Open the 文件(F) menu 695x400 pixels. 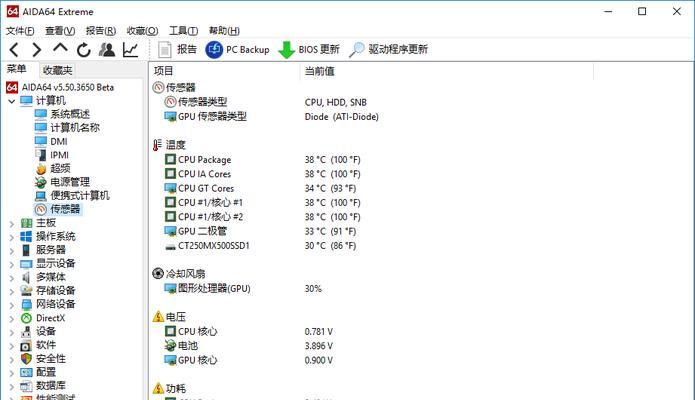[20, 31]
